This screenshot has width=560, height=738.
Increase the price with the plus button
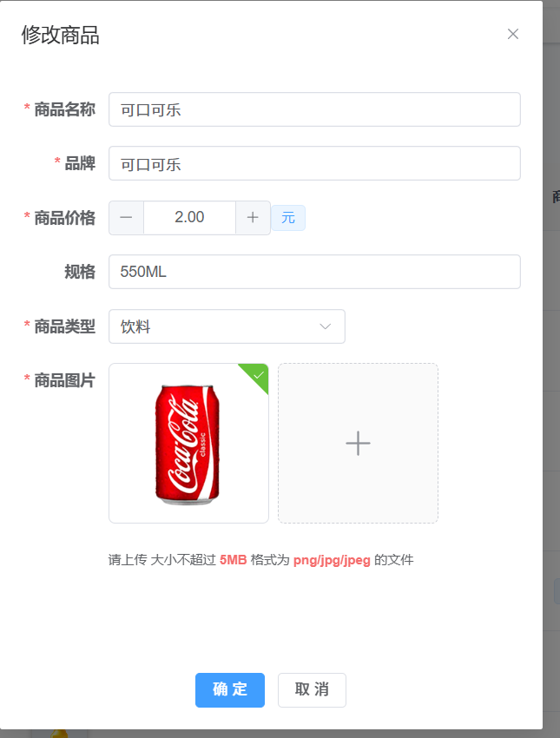pos(253,217)
